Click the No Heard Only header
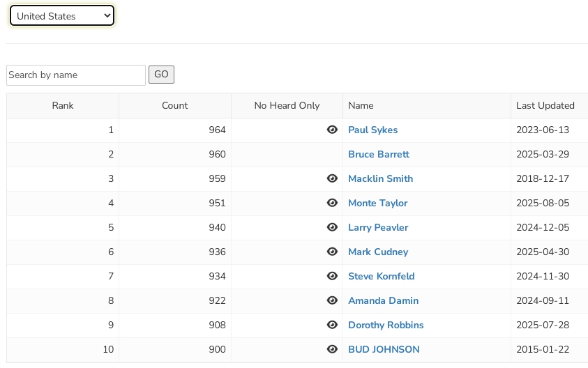Image resolution: width=588 pixels, height=368 pixels. [x=287, y=106]
